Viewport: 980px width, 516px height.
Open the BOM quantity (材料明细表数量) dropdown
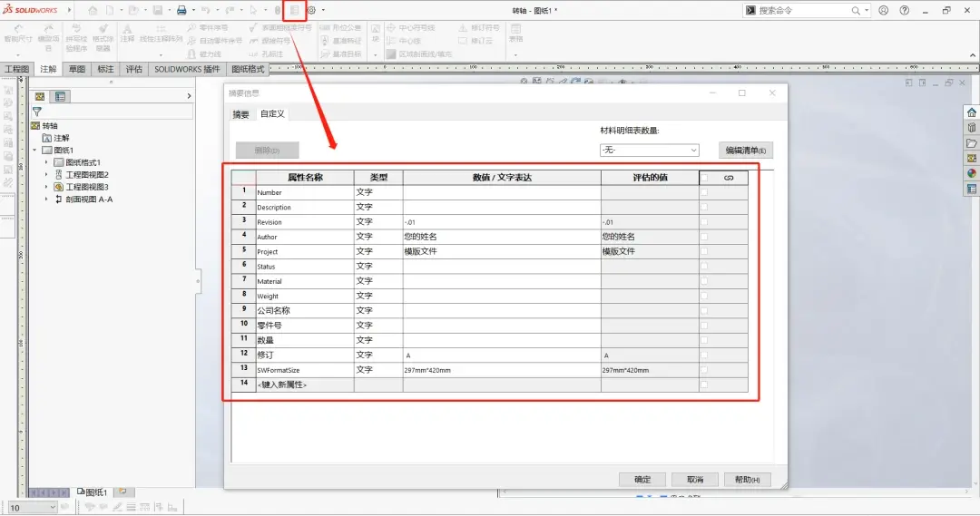click(x=650, y=151)
